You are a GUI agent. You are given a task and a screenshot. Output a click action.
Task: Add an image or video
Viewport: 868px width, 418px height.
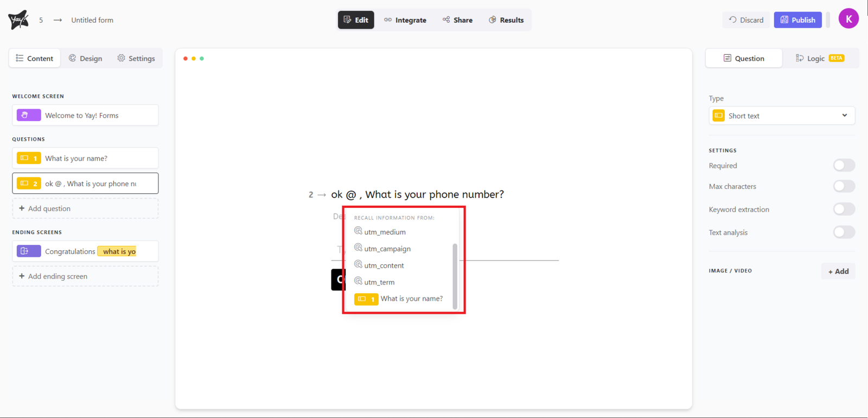[x=838, y=271]
